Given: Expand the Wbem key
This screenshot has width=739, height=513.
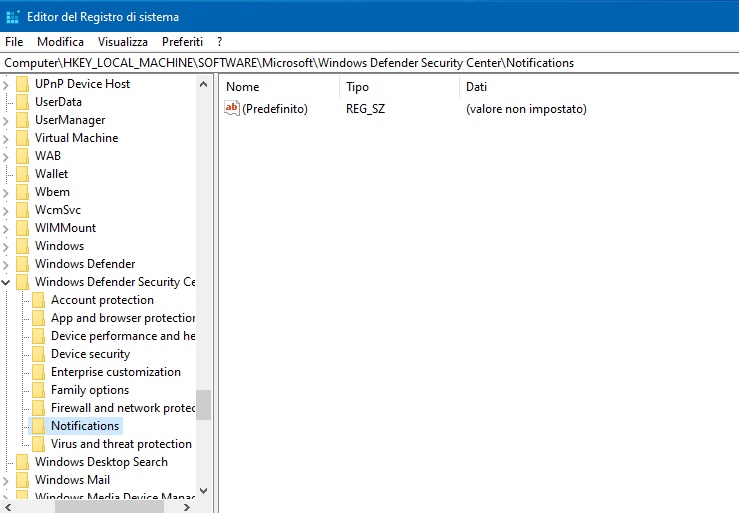Looking at the screenshot, I should [6, 193].
